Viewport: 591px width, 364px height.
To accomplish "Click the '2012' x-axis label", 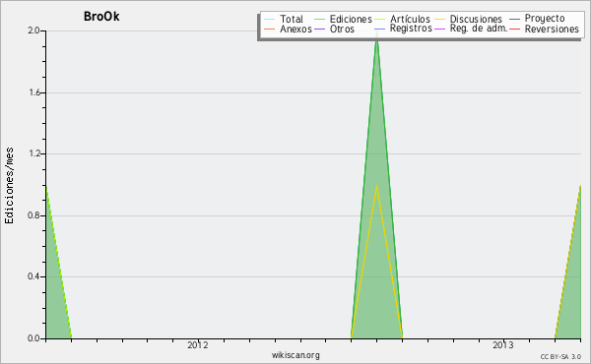I will [198, 344].
